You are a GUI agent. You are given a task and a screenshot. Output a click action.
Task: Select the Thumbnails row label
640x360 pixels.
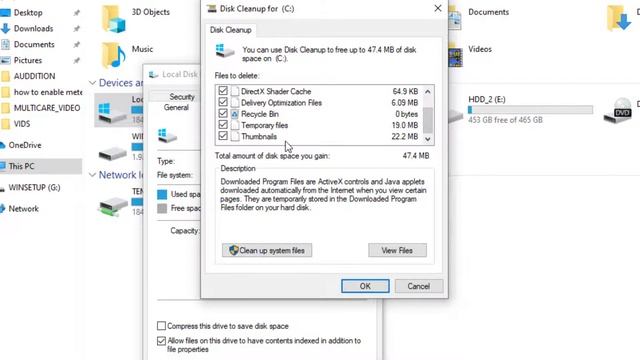point(259,136)
